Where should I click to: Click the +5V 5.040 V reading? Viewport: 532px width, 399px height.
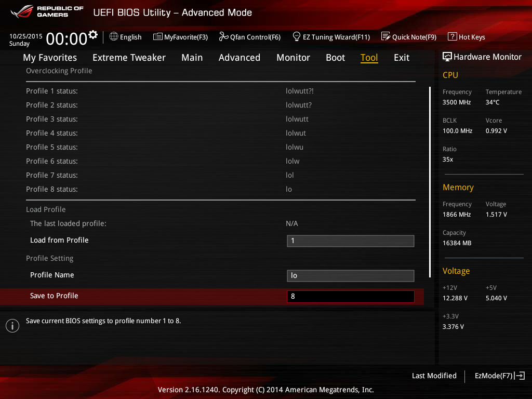click(x=496, y=298)
